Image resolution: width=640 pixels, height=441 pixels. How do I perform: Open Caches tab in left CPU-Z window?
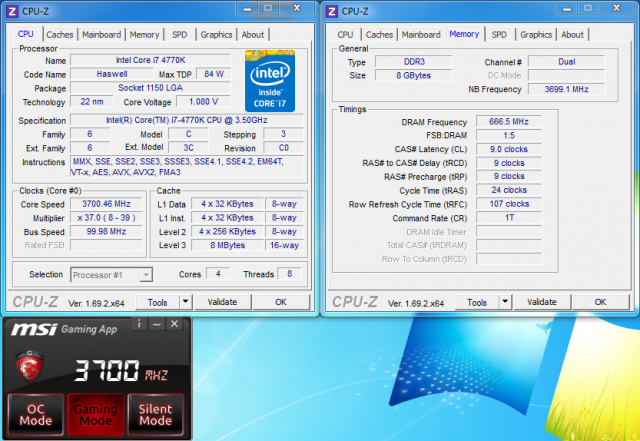60,35
